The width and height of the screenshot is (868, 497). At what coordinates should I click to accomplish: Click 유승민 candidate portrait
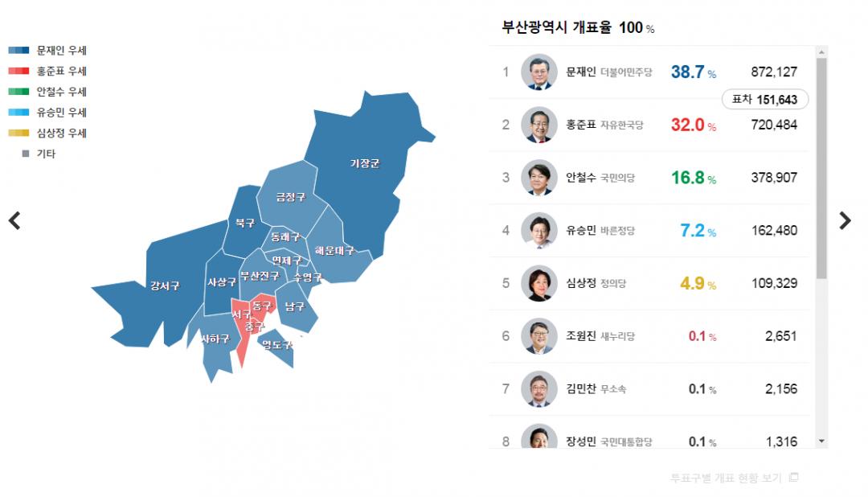pos(538,231)
